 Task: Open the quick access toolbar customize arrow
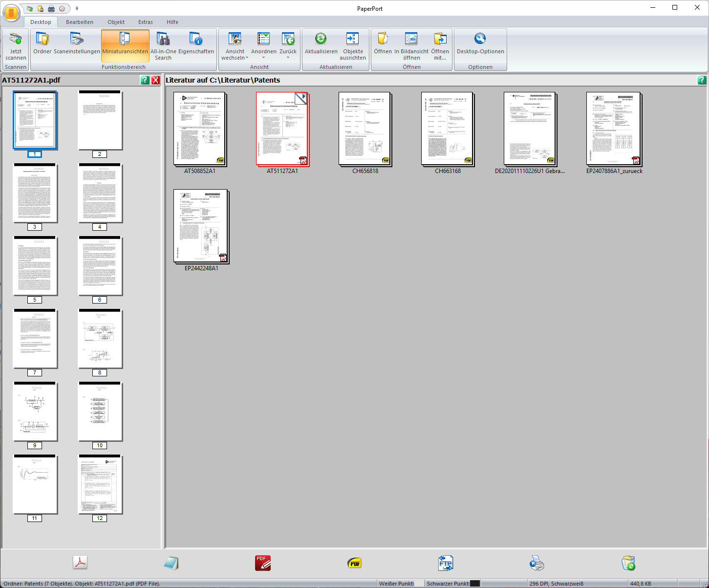tap(77, 9)
